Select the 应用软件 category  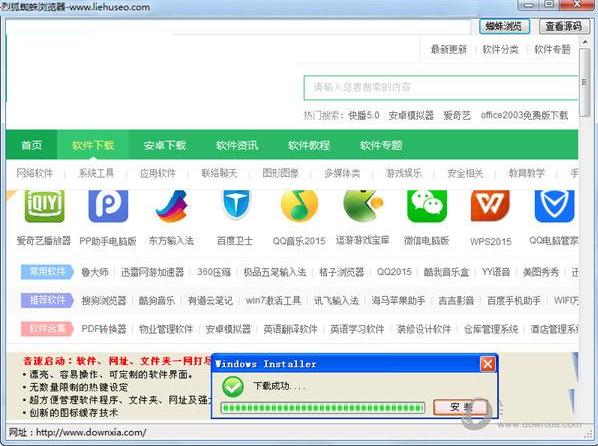158,173
